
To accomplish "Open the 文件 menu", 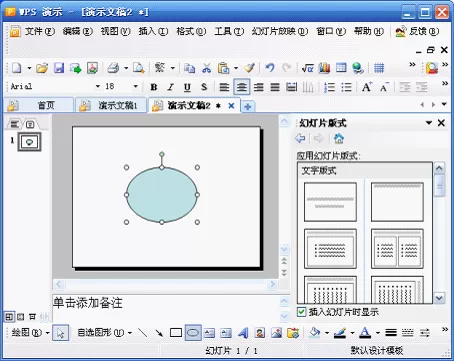I will pos(40,31).
